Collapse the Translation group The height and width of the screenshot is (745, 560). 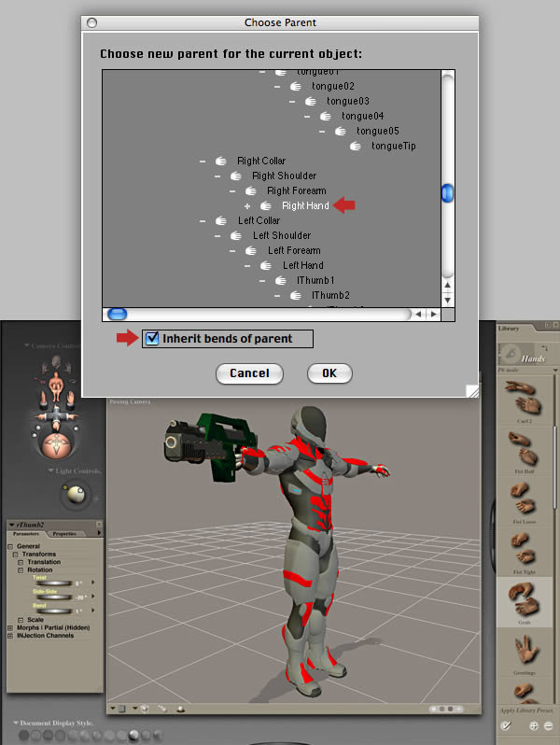pyautogui.click(x=21, y=562)
